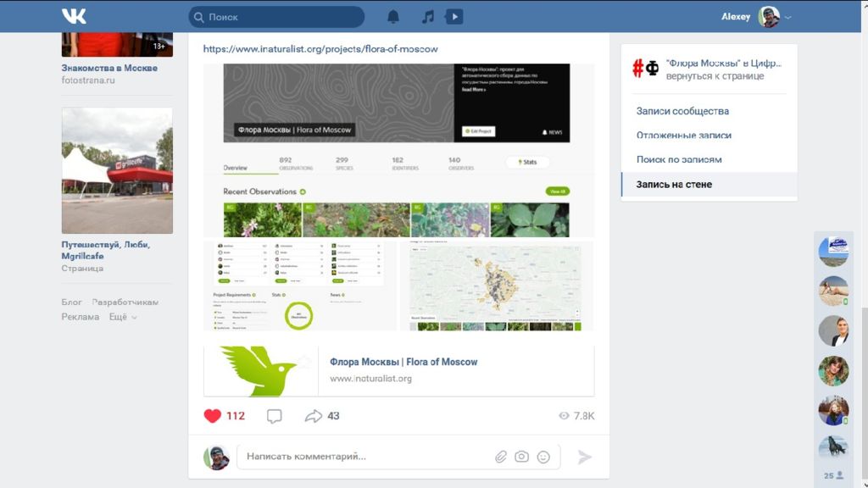Screen dimensions: 868x488
Task: Send comment with the paper plane icon
Action: [x=585, y=457]
